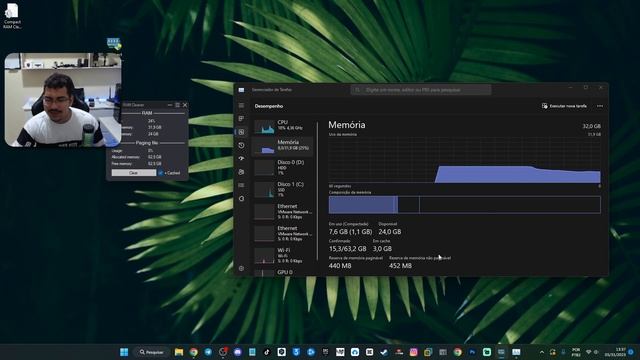The height and width of the screenshot is (360, 640).
Task: Open the Wi-Fi network tray icon
Action: [589, 352]
